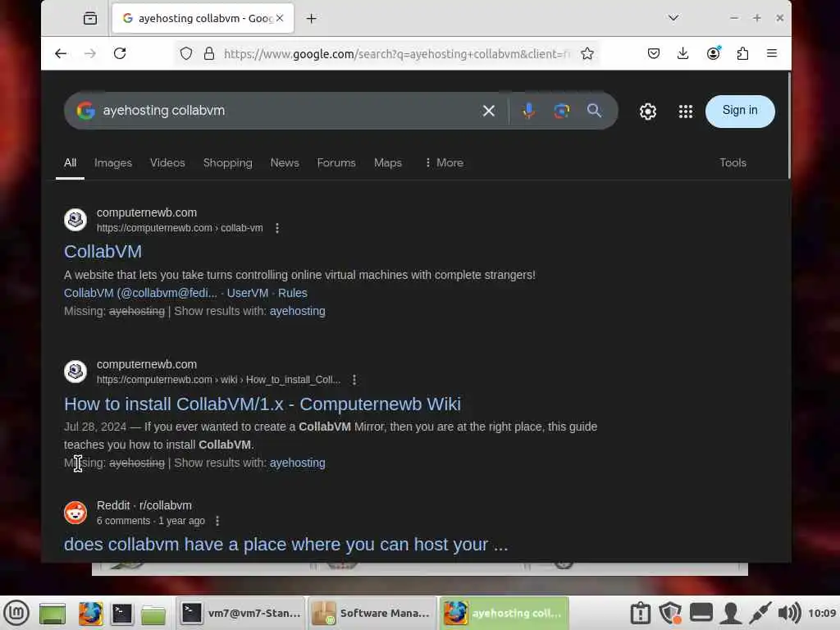Open the user account tray icon
This screenshot has width=840, height=630.
coord(730,613)
